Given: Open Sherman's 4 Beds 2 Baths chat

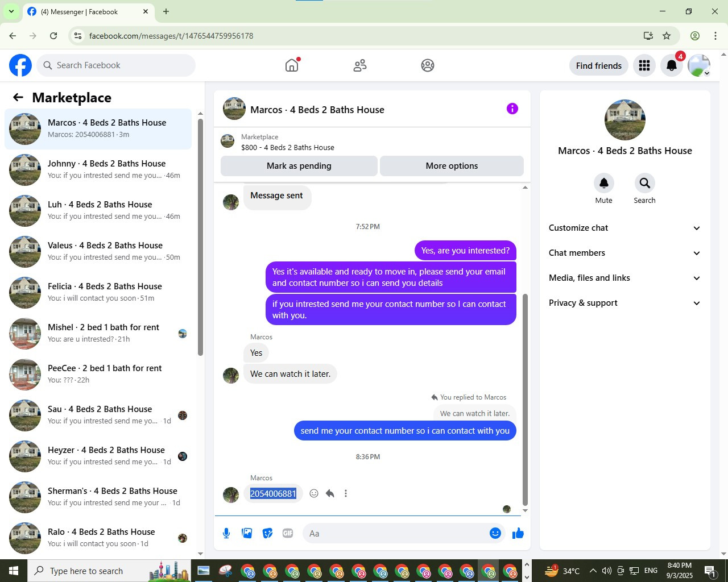Looking at the screenshot, I should tap(98, 497).
